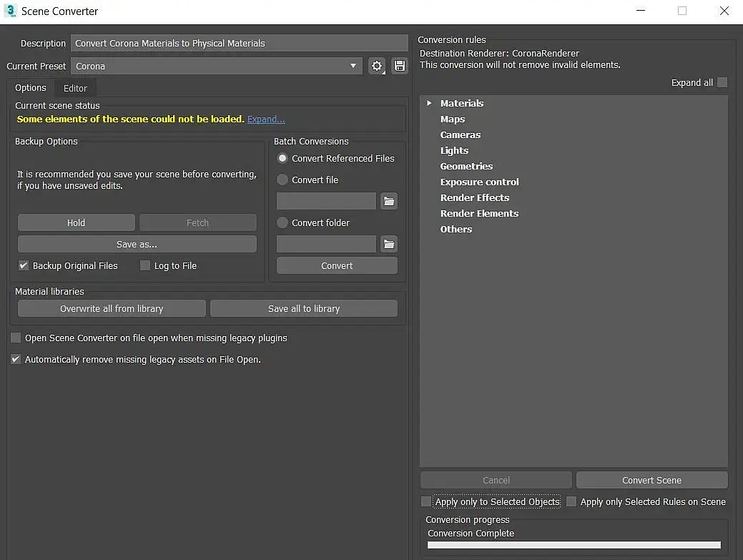Select Lights in conversion rules
The image size is (743, 560).
[454, 151]
